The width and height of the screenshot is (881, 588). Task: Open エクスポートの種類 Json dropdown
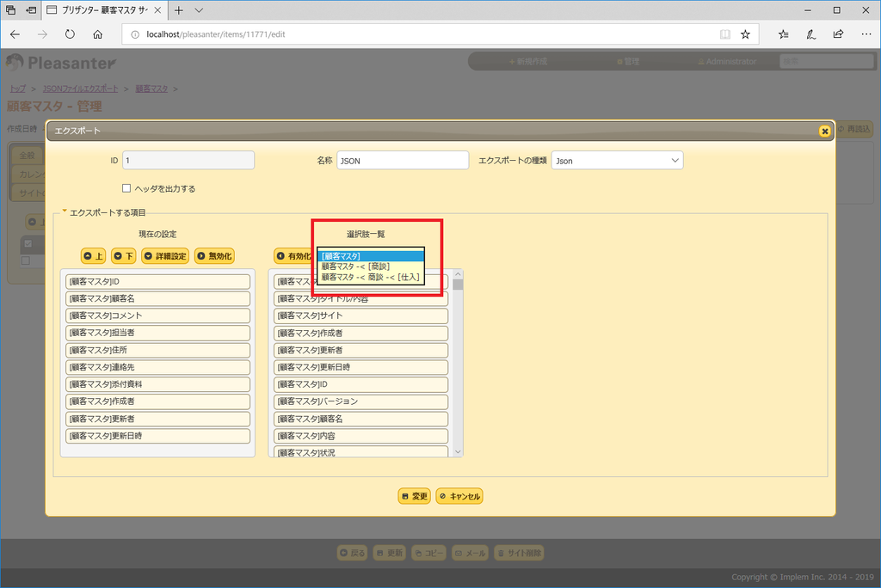pos(617,161)
